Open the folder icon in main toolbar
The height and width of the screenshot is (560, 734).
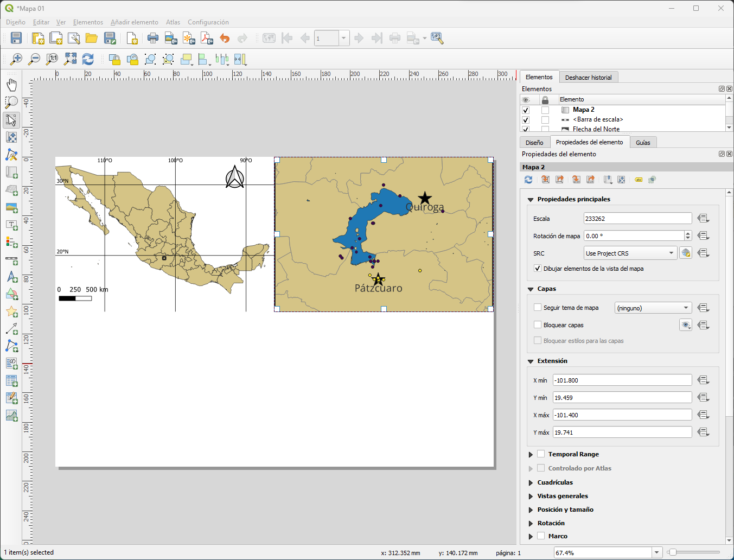pos(91,38)
